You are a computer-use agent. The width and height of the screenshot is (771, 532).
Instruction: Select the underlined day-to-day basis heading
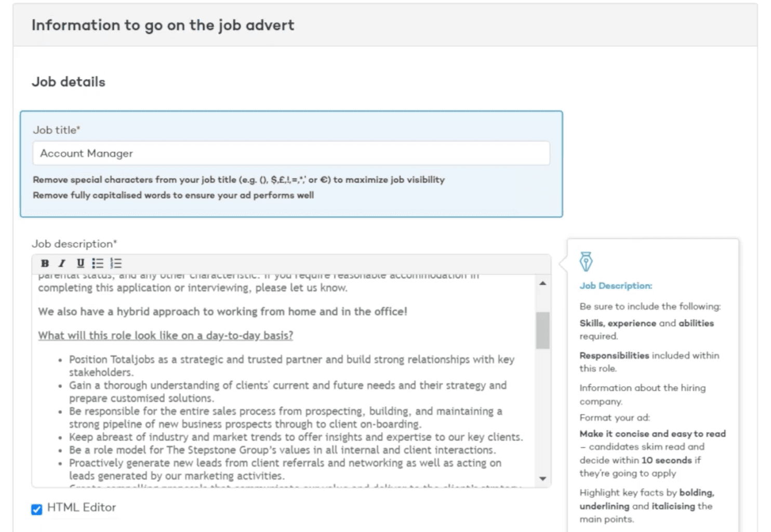click(x=165, y=335)
